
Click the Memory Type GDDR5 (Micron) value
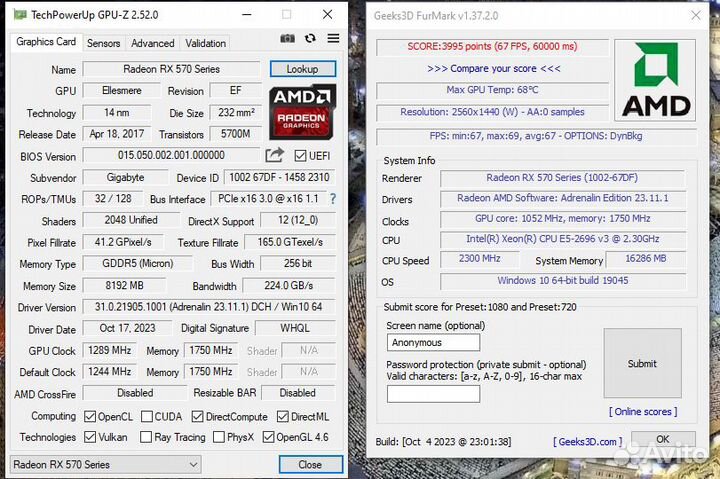coord(138,264)
